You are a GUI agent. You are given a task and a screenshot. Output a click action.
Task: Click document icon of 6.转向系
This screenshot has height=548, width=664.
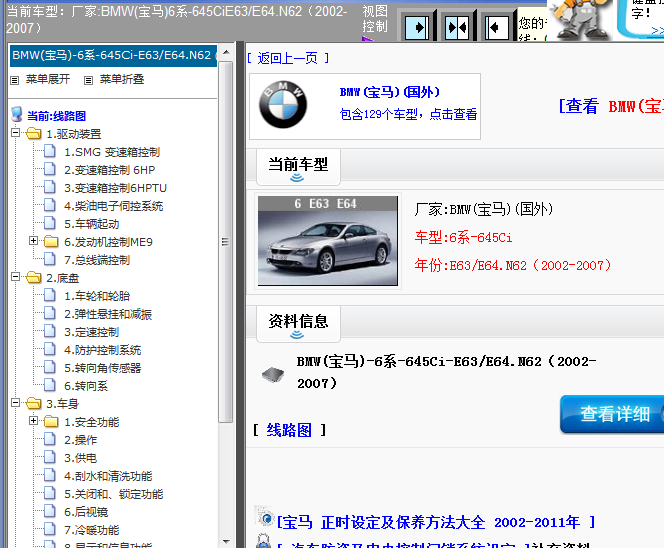(x=50, y=385)
